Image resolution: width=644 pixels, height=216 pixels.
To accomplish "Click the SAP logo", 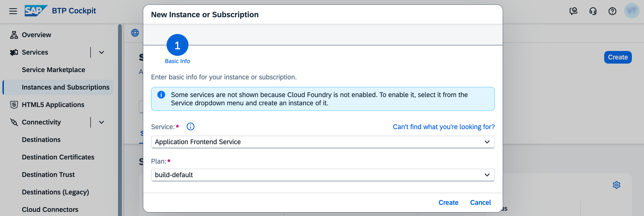I will (x=36, y=11).
